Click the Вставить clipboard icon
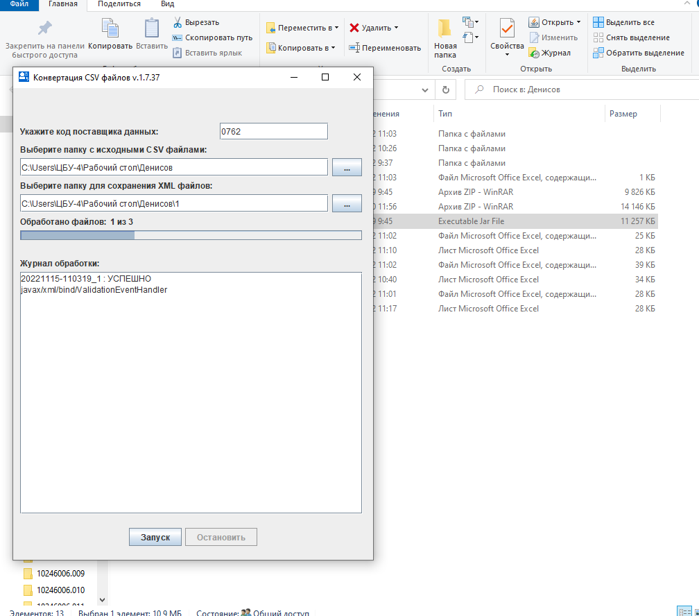Viewport: 699px width, 616px height. click(x=151, y=29)
